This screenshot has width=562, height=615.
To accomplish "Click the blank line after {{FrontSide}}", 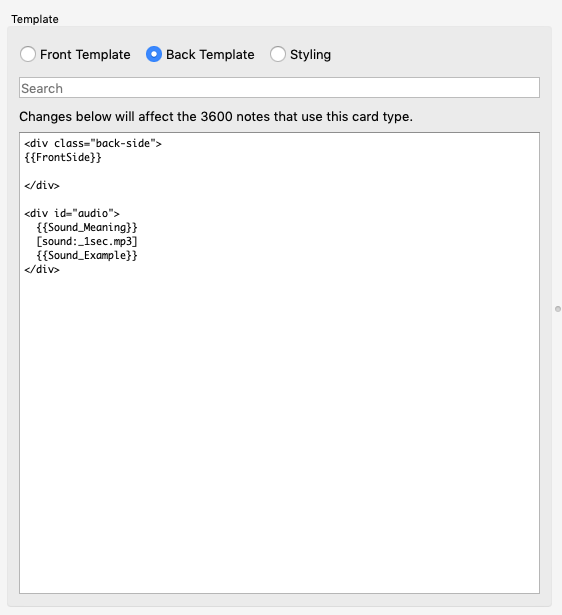I will point(279,171).
